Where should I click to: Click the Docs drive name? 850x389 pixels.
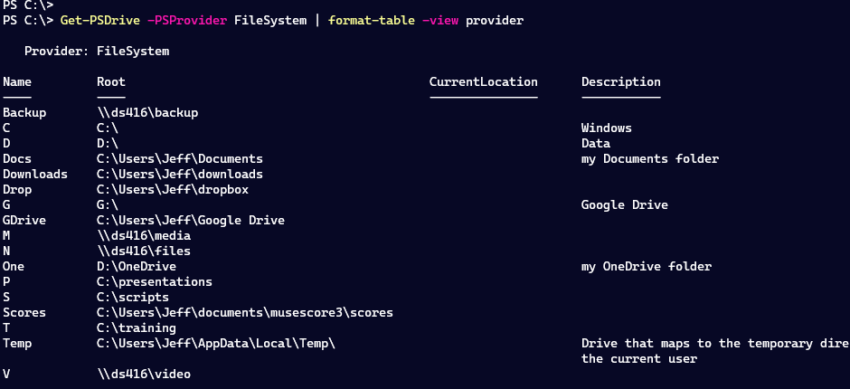click(x=17, y=159)
